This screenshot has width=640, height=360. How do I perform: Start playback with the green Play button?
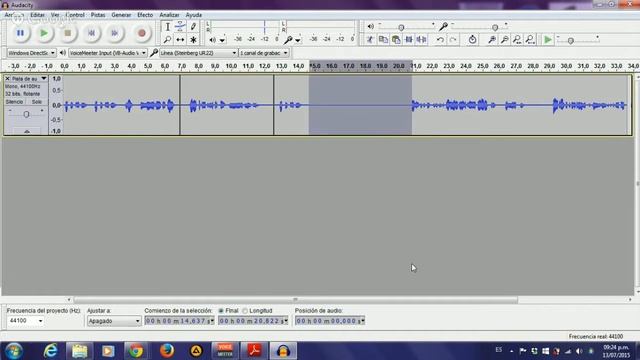click(x=44, y=33)
